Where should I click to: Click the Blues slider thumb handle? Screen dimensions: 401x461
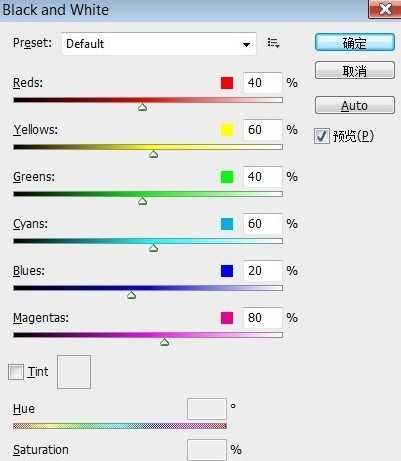click(x=131, y=295)
